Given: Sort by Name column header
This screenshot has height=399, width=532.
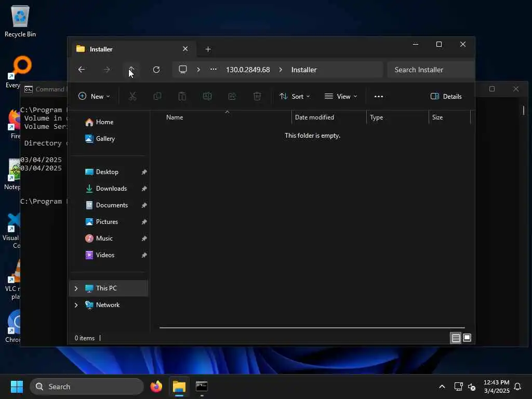Looking at the screenshot, I should [175, 117].
